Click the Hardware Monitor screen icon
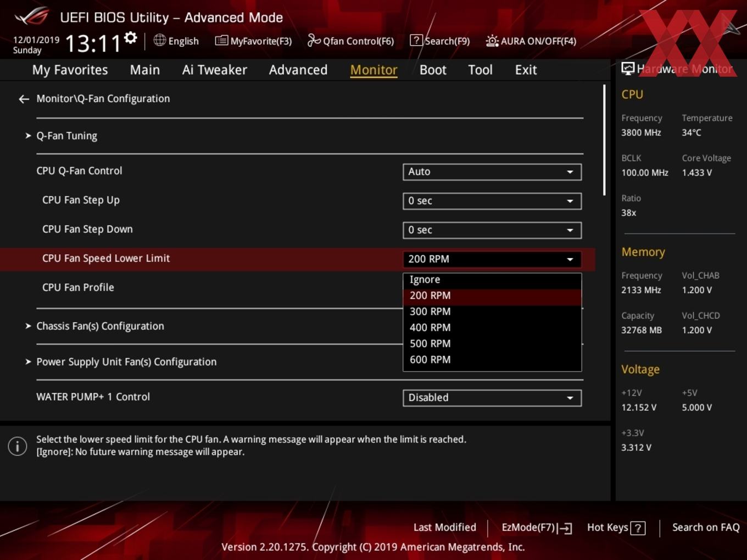747x560 pixels. point(628,69)
